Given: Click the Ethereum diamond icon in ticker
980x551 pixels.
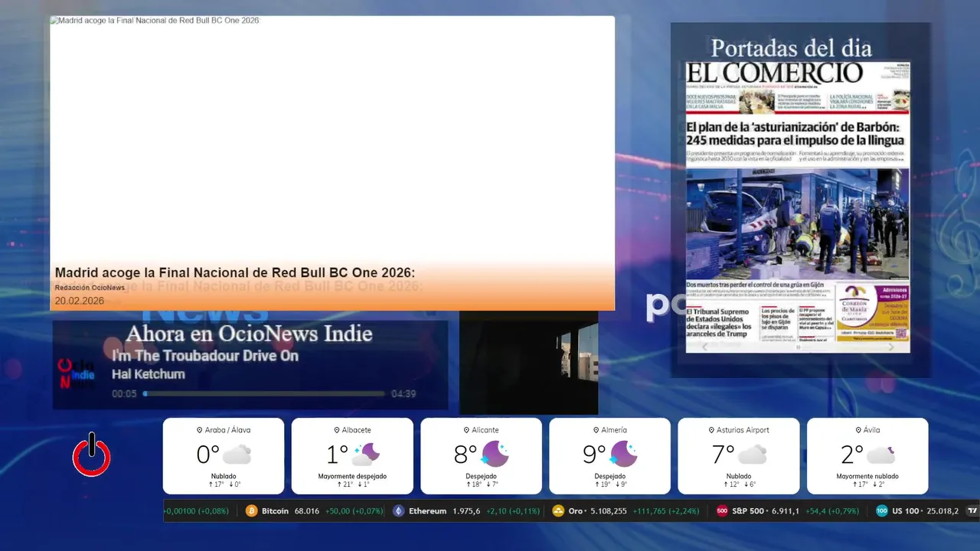Looking at the screenshot, I should [x=398, y=511].
